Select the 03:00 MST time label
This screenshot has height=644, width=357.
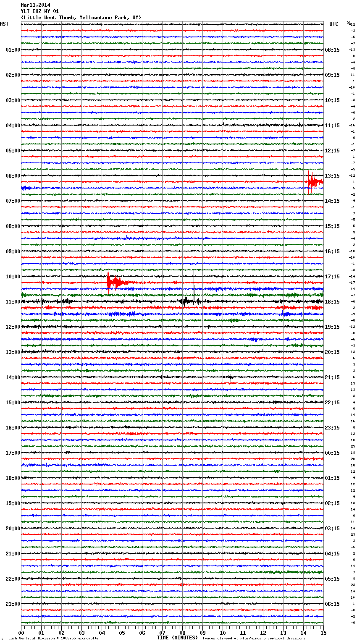(x=13, y=100)
